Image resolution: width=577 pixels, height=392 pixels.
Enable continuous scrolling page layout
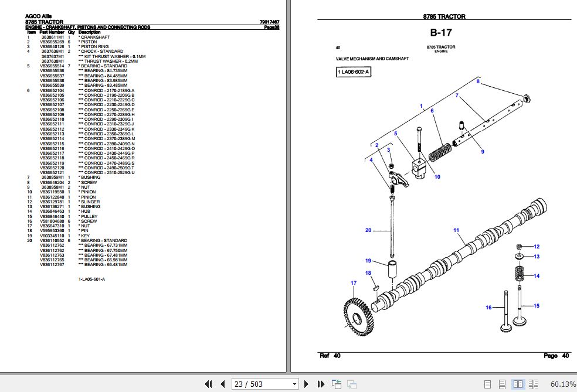tap(502, 384)
